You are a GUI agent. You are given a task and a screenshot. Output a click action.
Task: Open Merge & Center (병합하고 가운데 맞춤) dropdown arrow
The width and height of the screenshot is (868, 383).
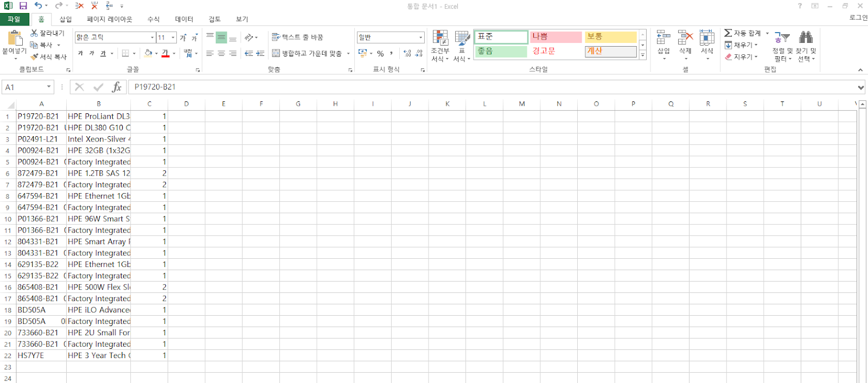coord(348,53)
